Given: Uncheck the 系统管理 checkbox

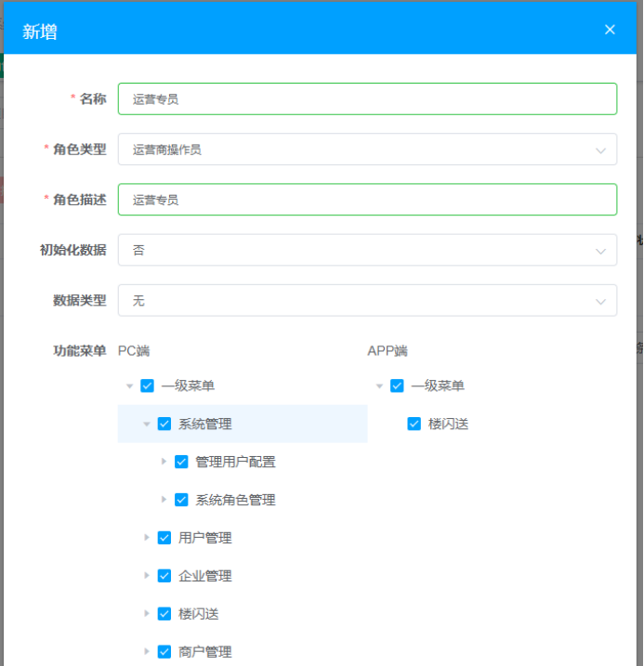Looking at the screenshot, I should [x=164, y=424].
